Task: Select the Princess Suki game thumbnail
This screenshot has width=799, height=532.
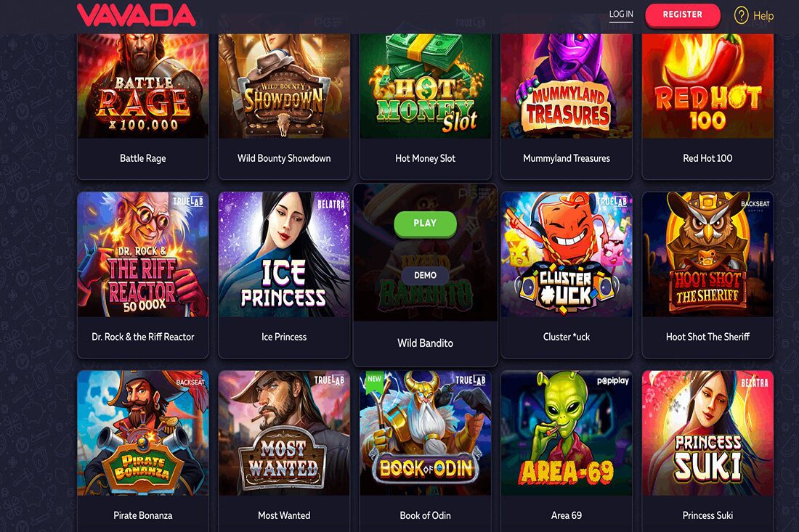Action: pyautogui.click(x=707, y=433)
